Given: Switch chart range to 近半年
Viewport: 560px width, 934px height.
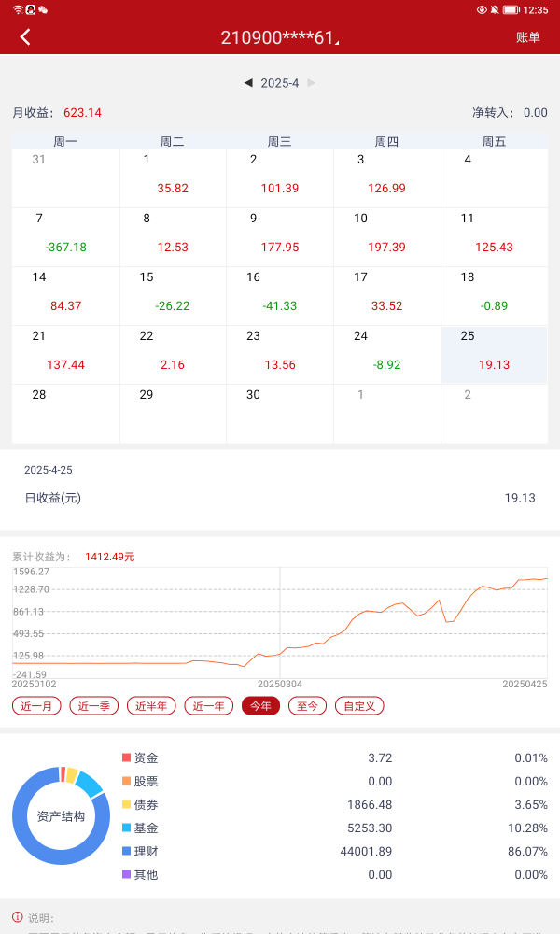Looking at the screenshot, I should 151,706.
